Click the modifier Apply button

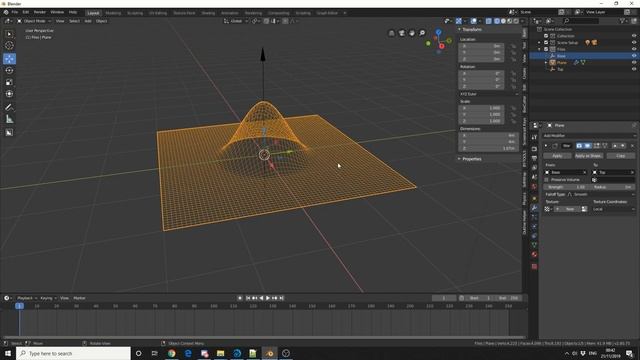(557, 156)
